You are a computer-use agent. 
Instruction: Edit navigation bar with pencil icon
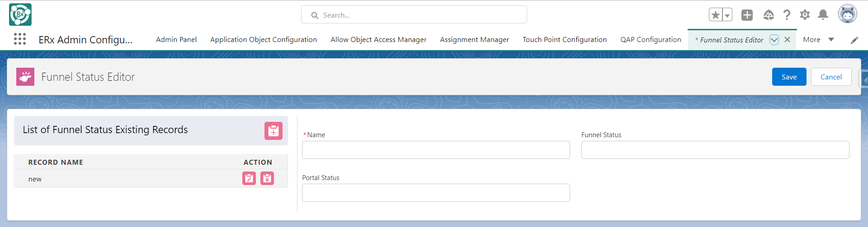[x=854, y=40]
